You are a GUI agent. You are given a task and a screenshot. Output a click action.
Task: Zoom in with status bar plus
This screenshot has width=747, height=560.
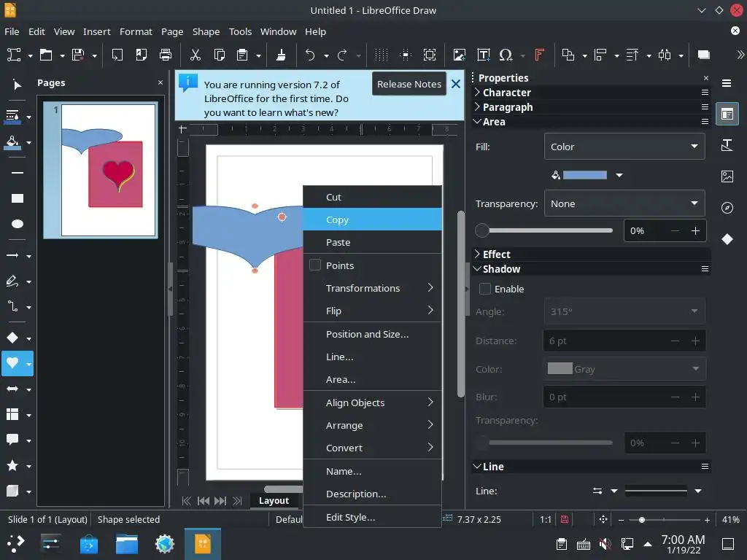(x=707, y=519)
